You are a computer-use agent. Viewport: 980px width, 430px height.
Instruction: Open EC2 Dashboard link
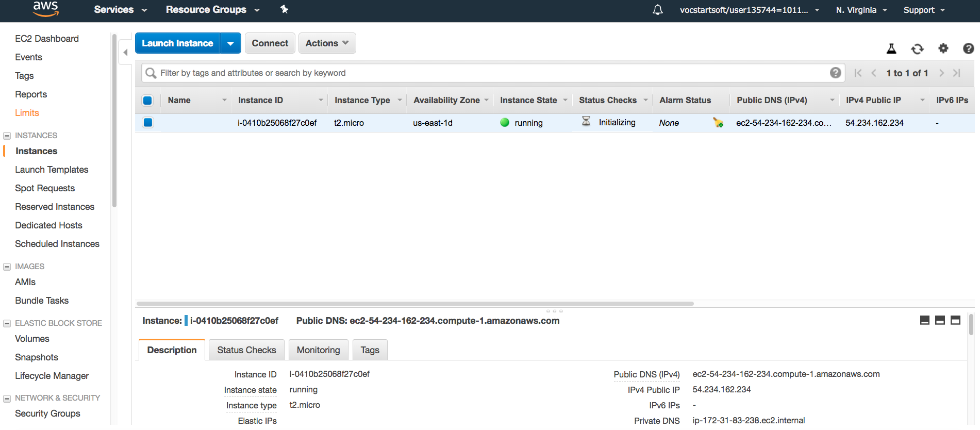coord(47,39)
